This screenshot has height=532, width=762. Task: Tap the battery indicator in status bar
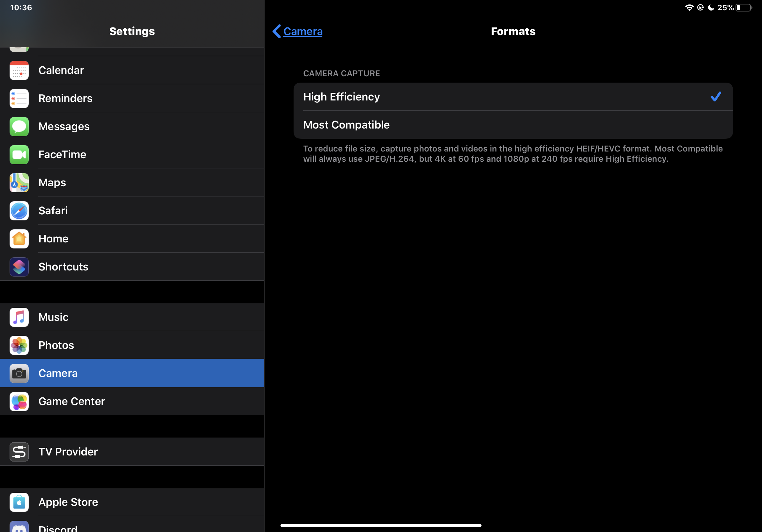coord(744,8)
